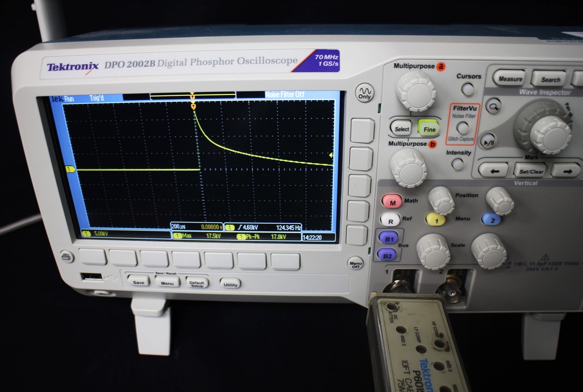
Task: Click the Multipurpose a knob
Action: pos(415,91)
